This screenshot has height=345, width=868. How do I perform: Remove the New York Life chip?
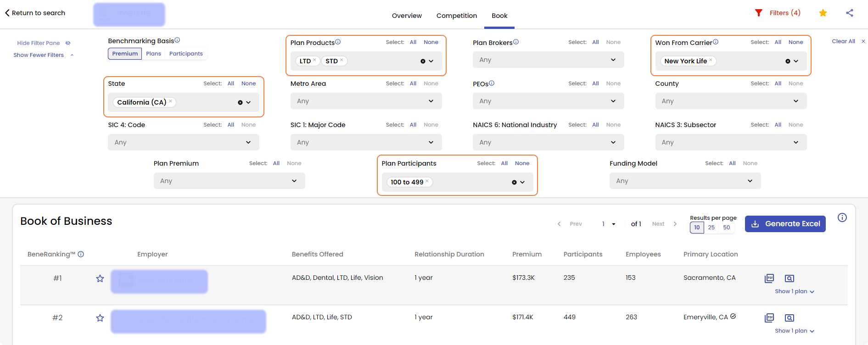pos(711,60)
